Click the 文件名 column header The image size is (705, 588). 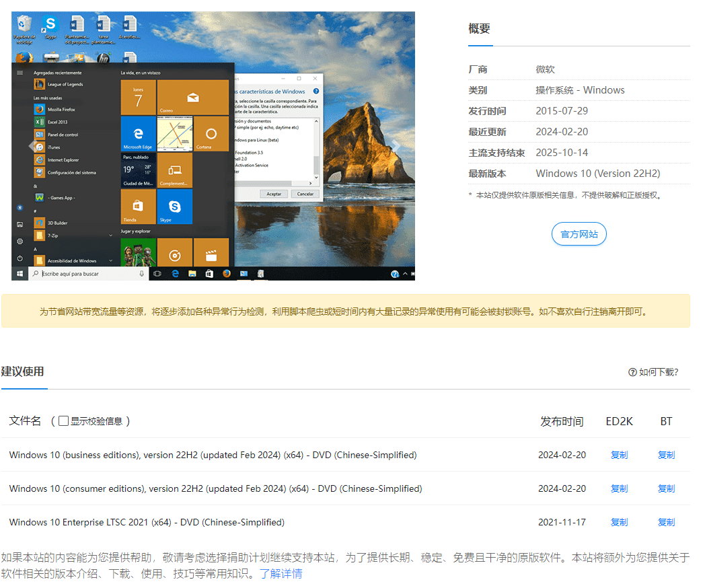click(x=25, y=420)
